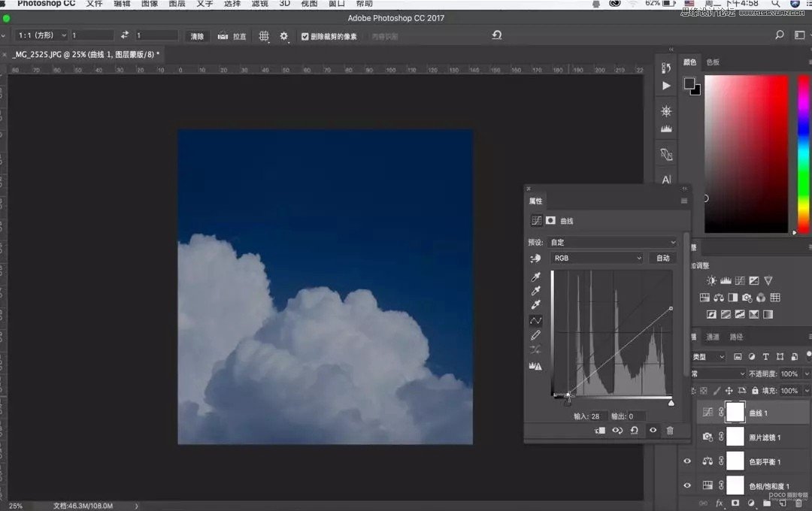Open the opacity 100% dropdown arrow

tap(806, 373)
